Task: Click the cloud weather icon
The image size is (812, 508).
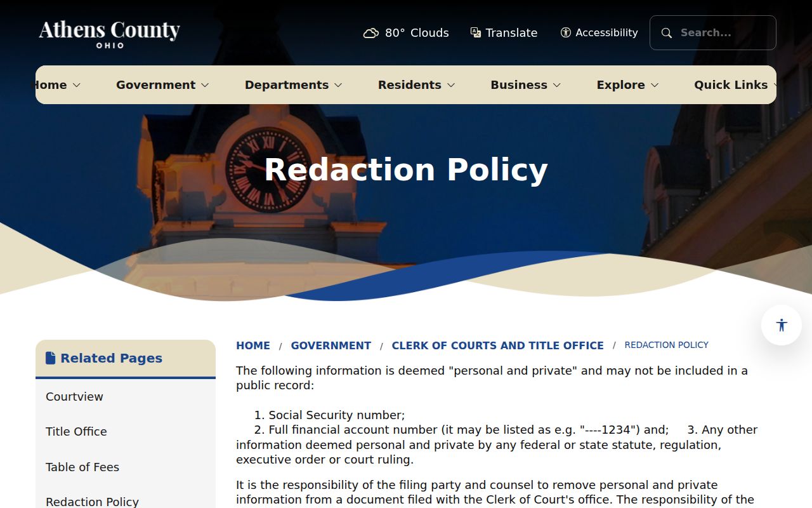Action: 371,33
